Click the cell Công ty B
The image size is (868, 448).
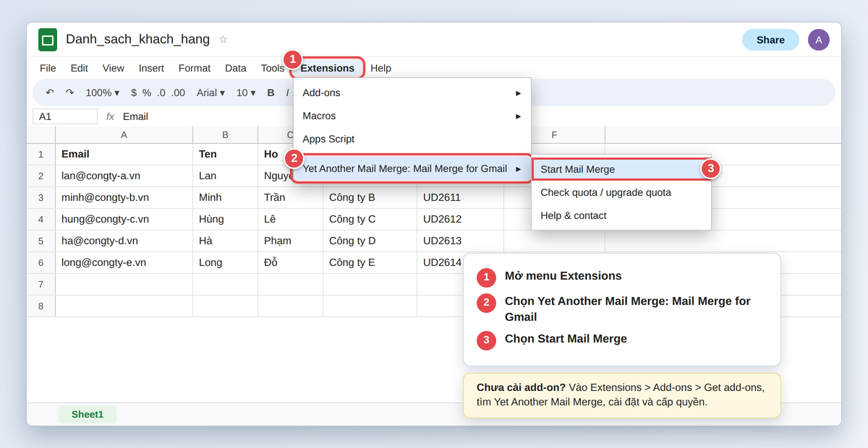[x=370, y=197]
